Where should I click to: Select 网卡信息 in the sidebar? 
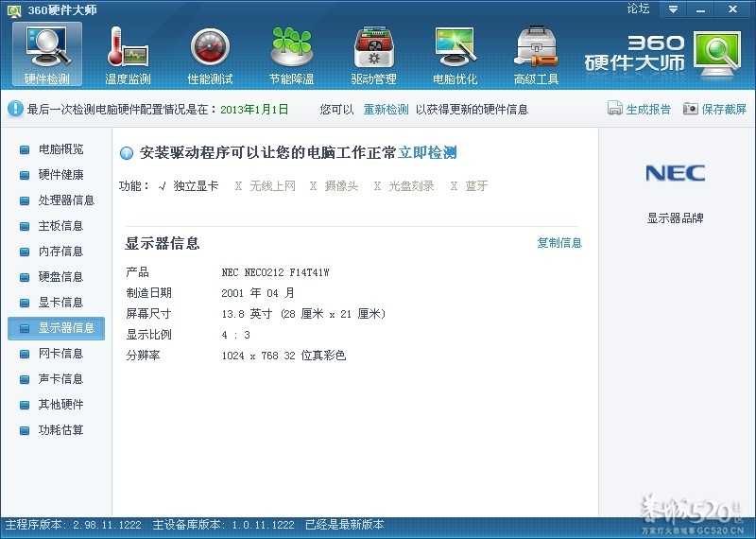[57, 354]
